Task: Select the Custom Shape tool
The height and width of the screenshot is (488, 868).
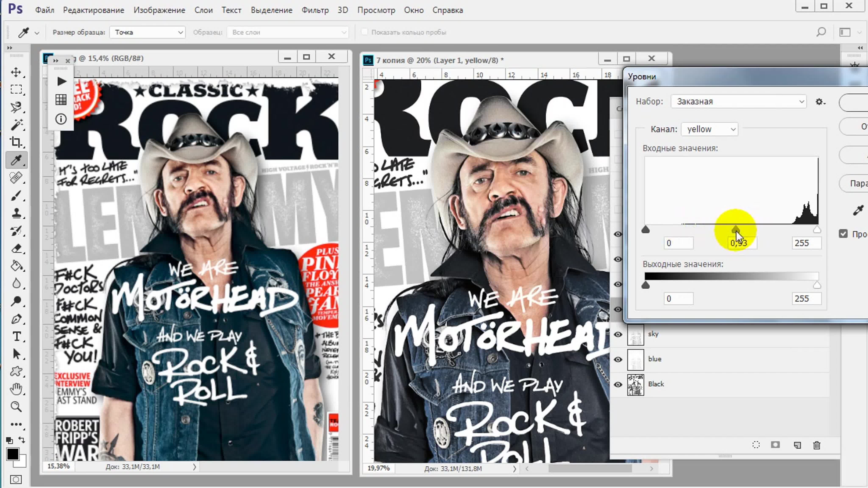Action: tap(16, 372)
